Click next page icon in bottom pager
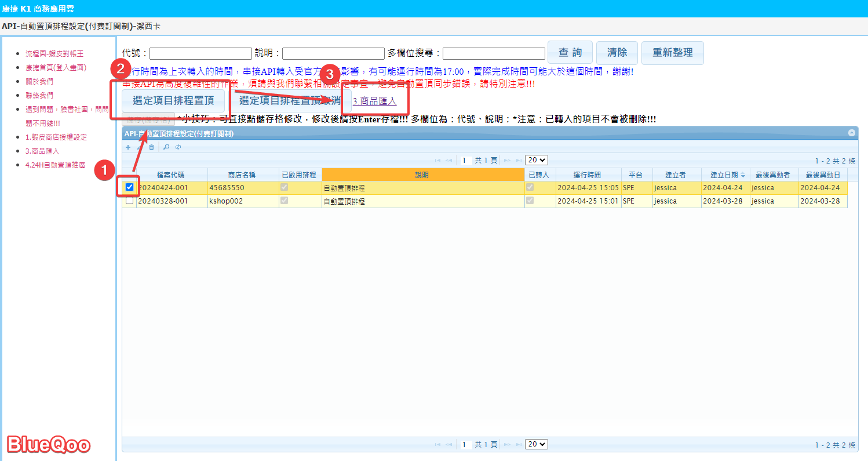The height and width of the screenshot is (461, 868). (507, 445)
